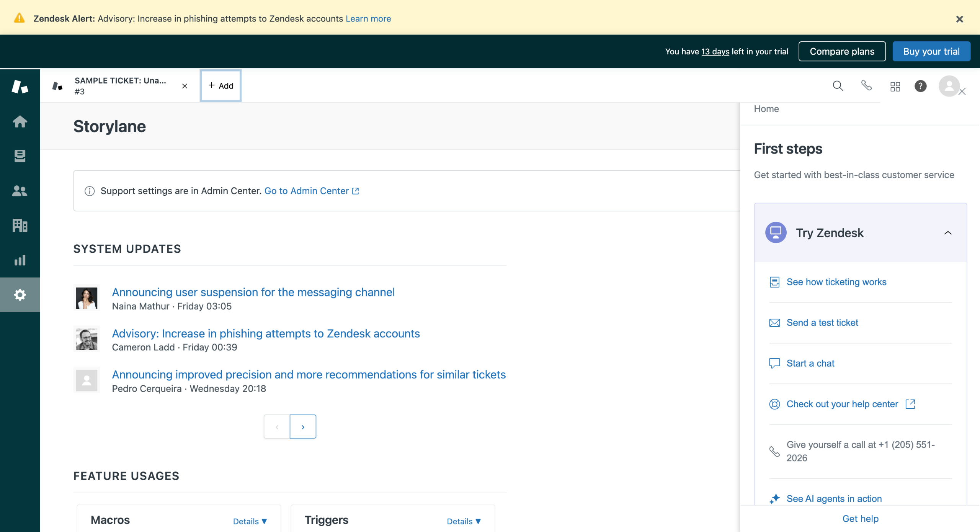Viewport: 980px width, 532px height.
Task: Go to next system updates page
Action: click(x=303, y=427)
